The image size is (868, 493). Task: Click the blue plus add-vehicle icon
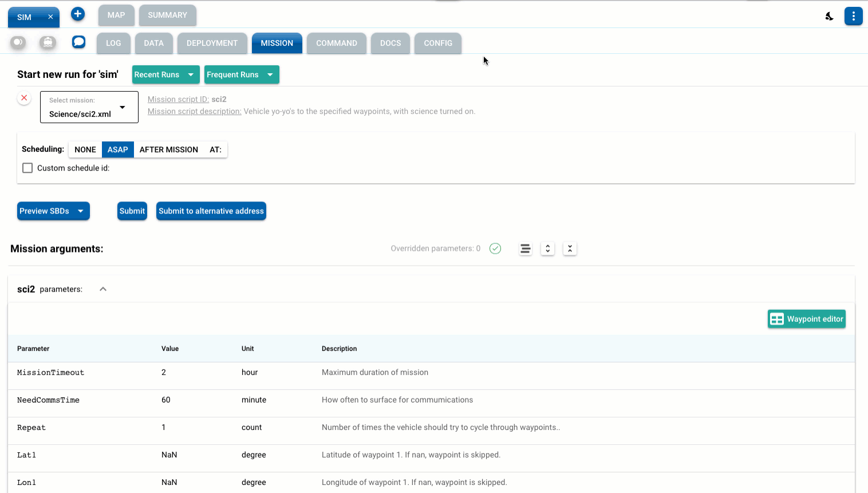coord(78,14)
